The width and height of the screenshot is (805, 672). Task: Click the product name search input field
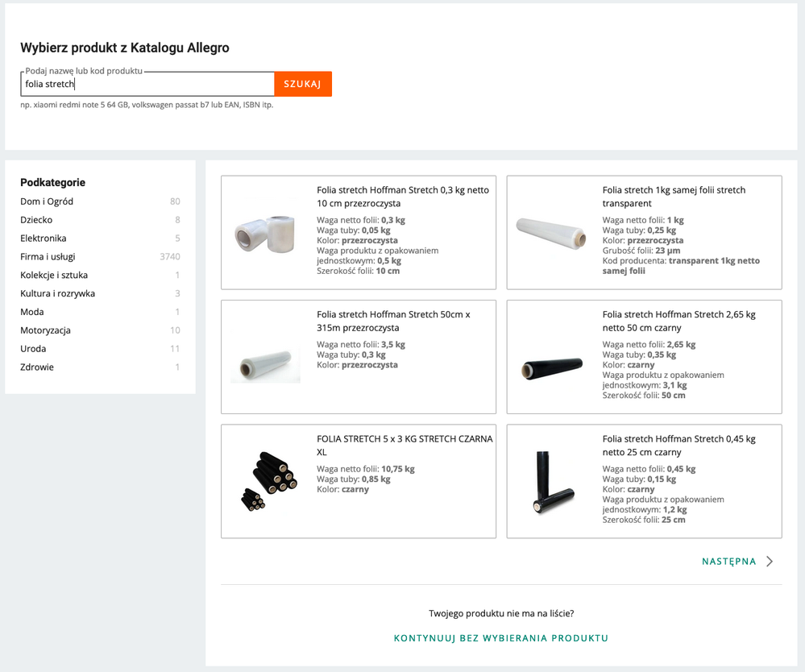147,84
